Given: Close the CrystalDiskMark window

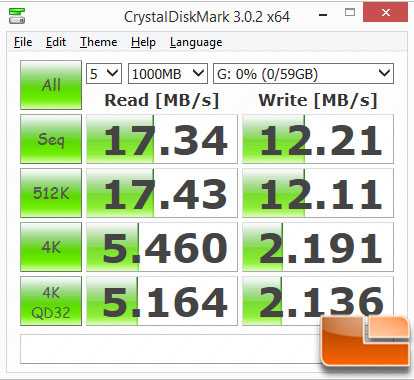Looking at the screenshot, I should tap(385, 13).
